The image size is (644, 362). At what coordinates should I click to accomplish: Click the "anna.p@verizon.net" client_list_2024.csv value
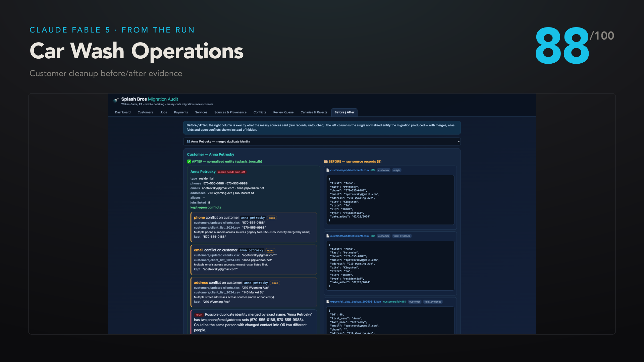[x=258, y=260]
